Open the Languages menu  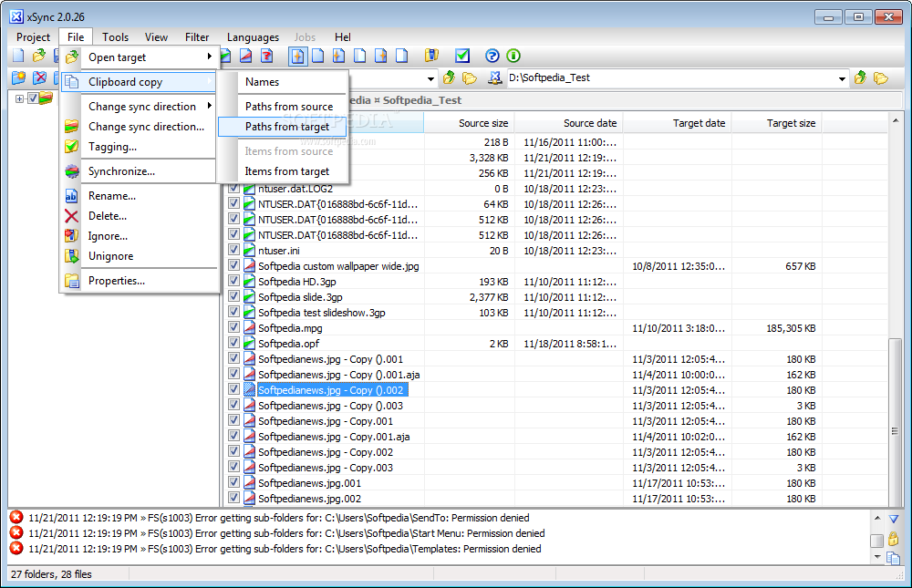pyautogui.click(x=253, y=37)
